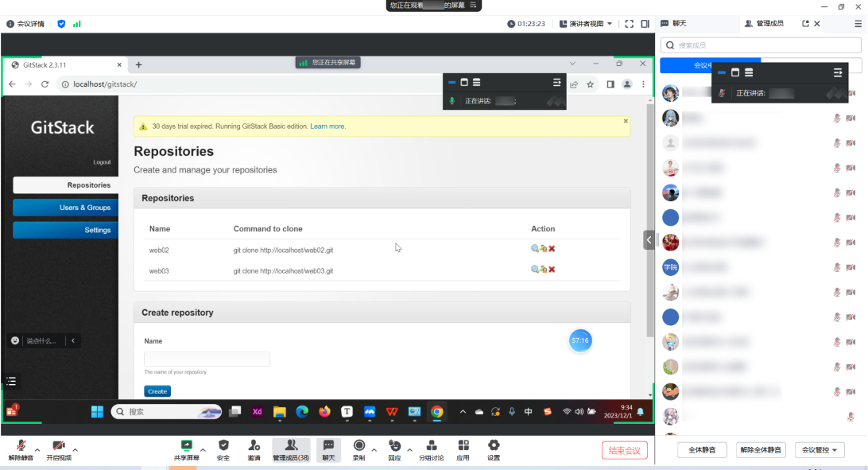
Task: Click the 搜索成员 member search box
Action: point(761,45)
